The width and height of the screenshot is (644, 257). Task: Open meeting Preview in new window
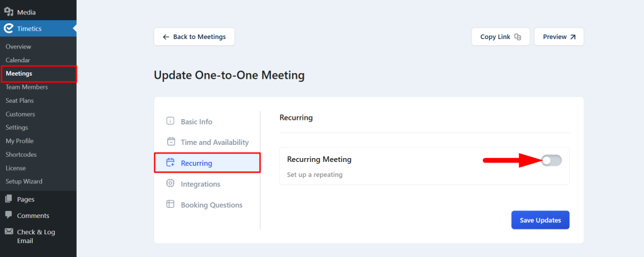[x=559, y=37]
